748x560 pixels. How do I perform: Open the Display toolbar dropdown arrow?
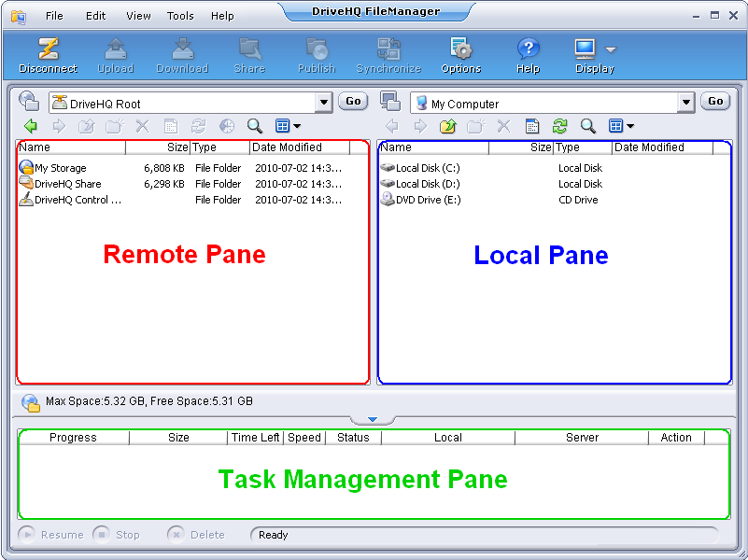tap(611, 49)
